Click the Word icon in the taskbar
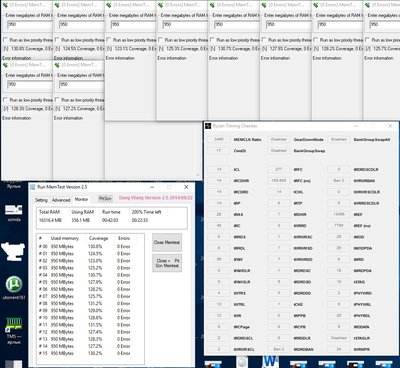The image size is (400, 368). point(270,362)
